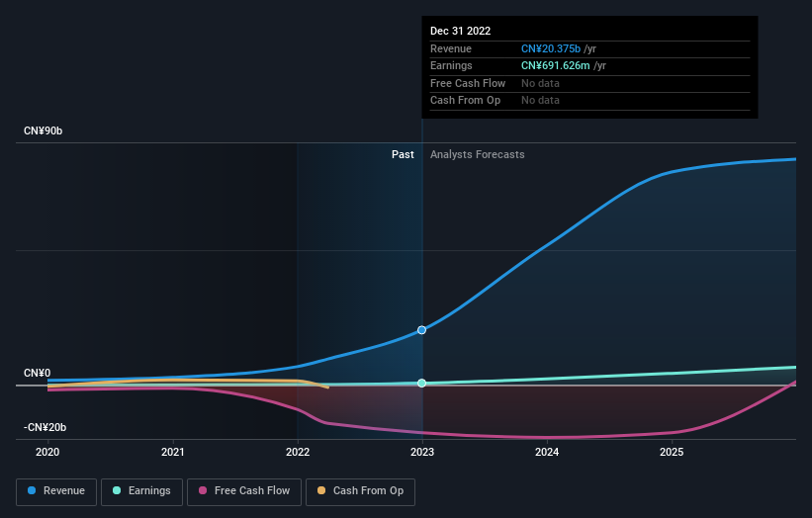The height and width of the screenshot is (518, 812).
Task: Click the Cash From Op tooltip row label
Action: 465,101
